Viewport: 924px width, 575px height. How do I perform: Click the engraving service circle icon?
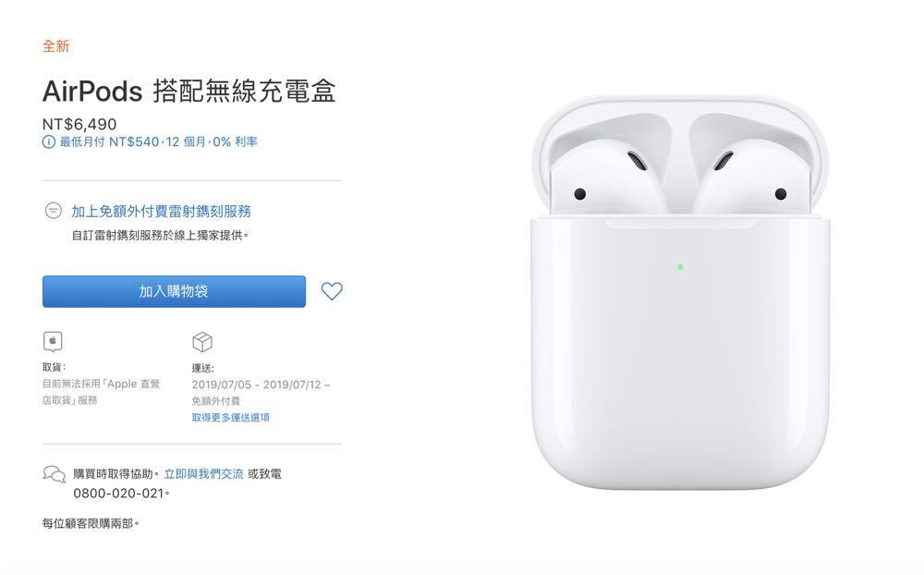click(x=54, y=211)
